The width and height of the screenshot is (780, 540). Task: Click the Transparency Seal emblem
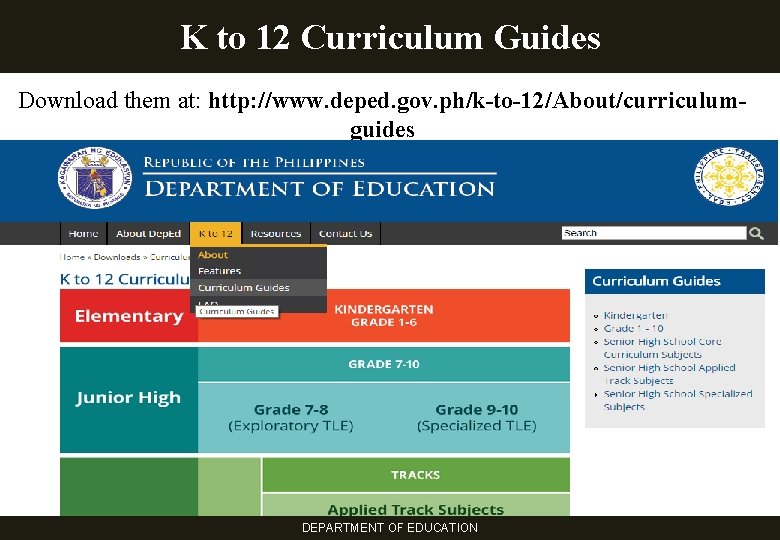click(729, 176)
